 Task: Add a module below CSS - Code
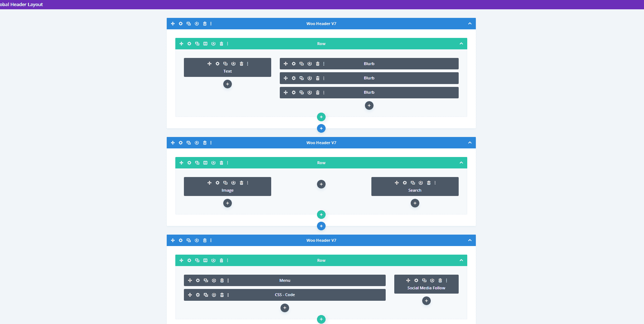point(285,308)
